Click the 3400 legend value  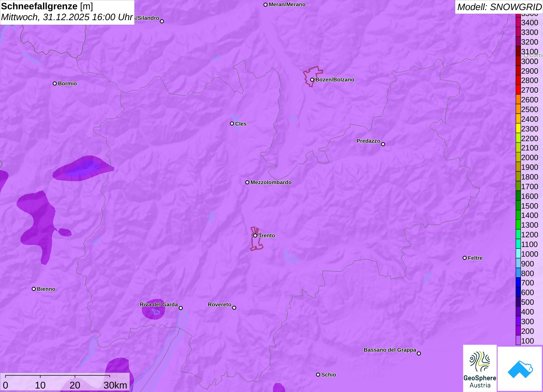pyautogui.click(x=530, y=23)
